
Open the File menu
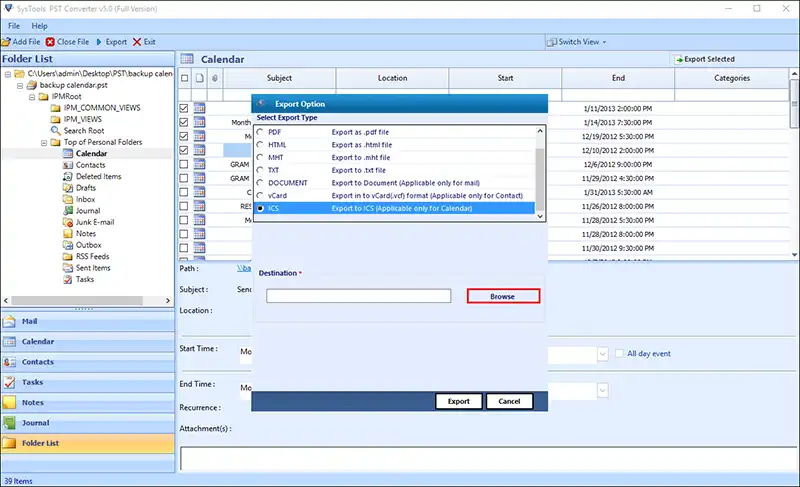pyautogui.click(x=14, y=25)
